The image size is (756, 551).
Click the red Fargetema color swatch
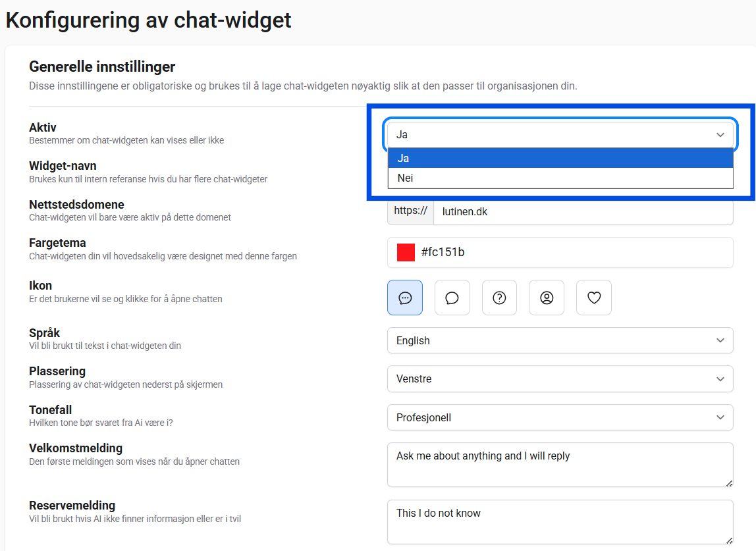[406, 252]
